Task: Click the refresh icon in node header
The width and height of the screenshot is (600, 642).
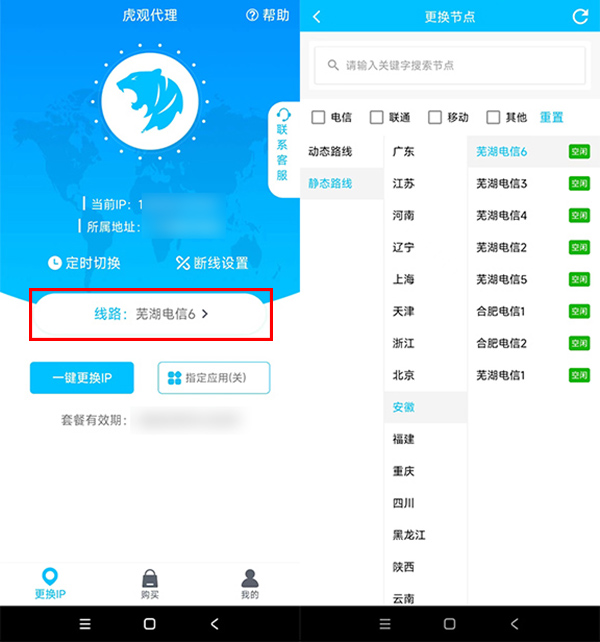Action: click(580, 16)
